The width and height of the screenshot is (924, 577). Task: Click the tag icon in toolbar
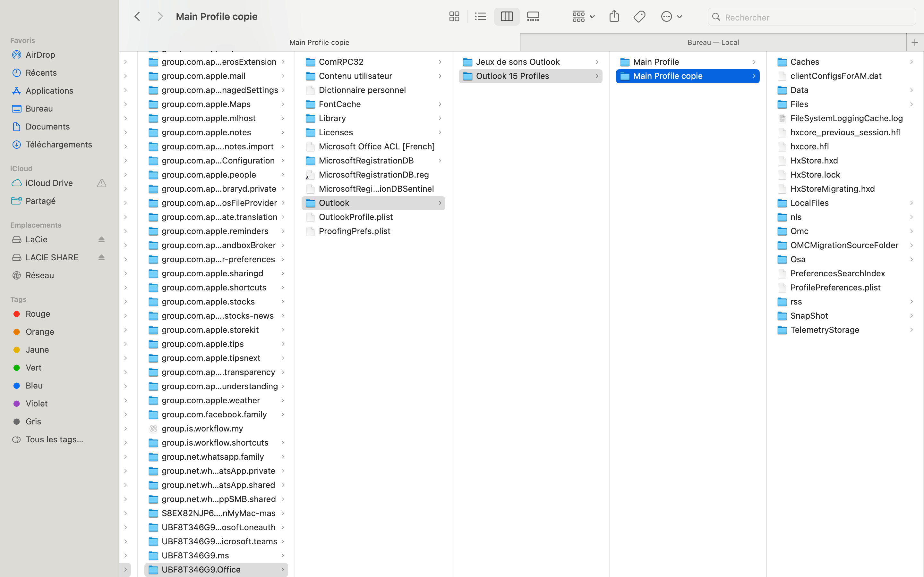(x=639, y=16)
